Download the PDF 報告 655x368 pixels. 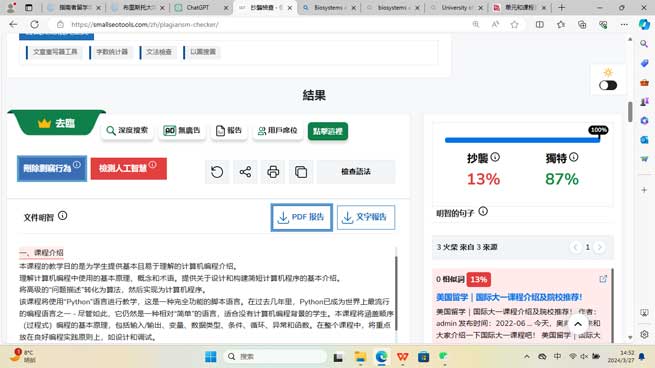point(302,217)
